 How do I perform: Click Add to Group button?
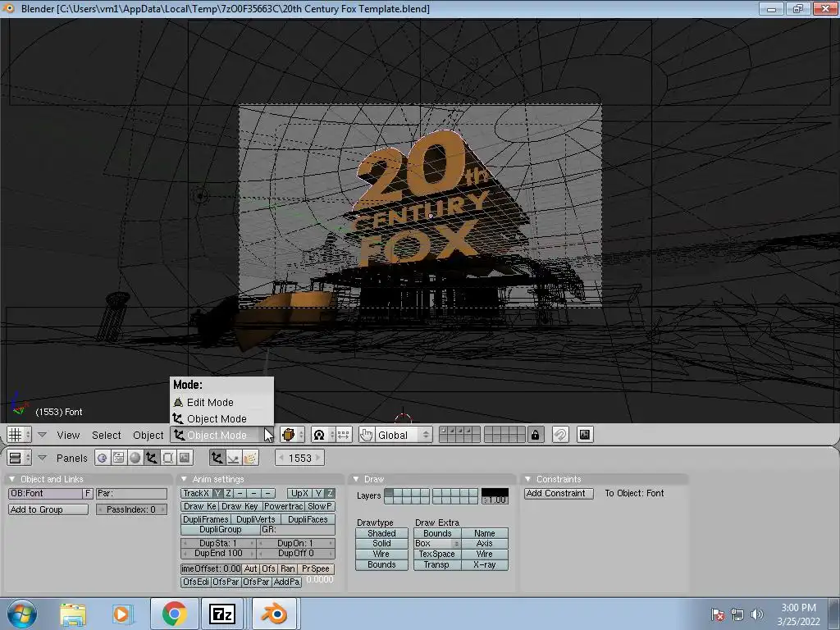click(48, 509)
